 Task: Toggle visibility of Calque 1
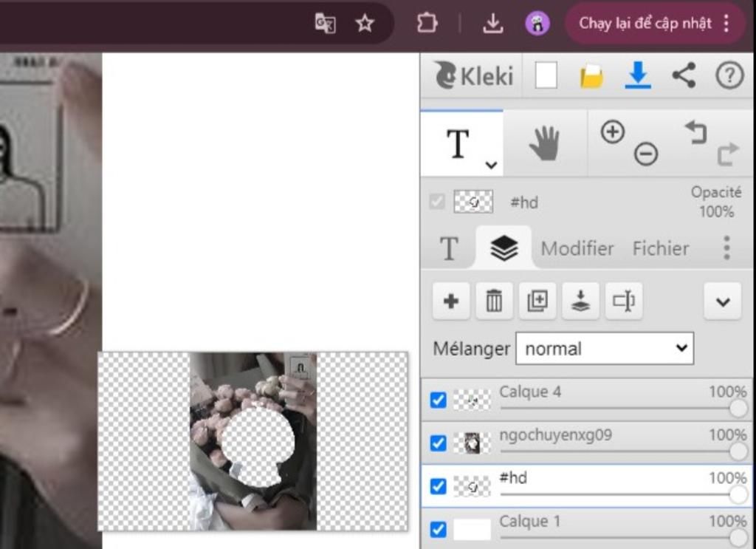pyautogui.click(x=438, y=529)
